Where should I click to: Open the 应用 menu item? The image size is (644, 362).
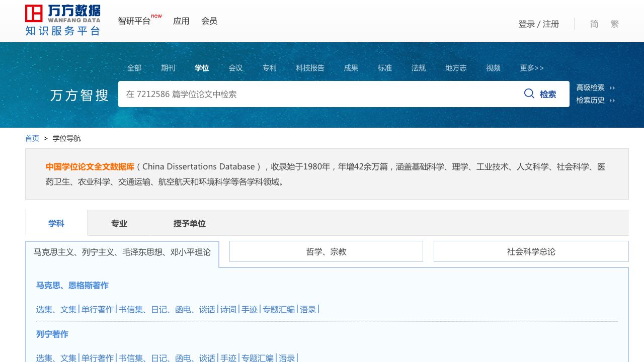[181, 21]
